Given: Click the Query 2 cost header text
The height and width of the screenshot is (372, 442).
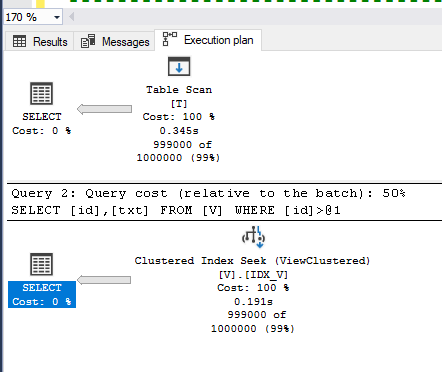Looking at the screenshot, I should coord(208,193).
